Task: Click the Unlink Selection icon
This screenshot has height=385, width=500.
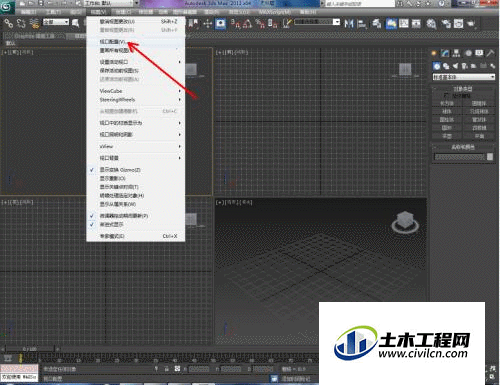Action: click(x=21, y=24)
